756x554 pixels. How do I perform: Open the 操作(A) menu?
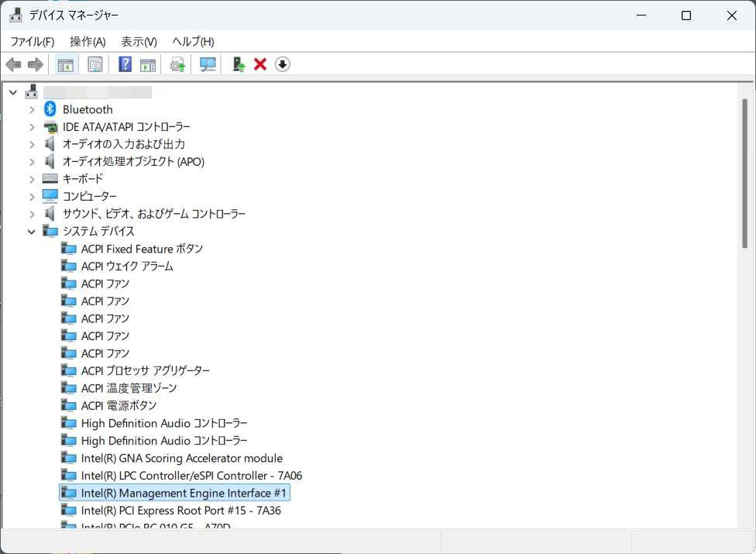coord(88,42)
